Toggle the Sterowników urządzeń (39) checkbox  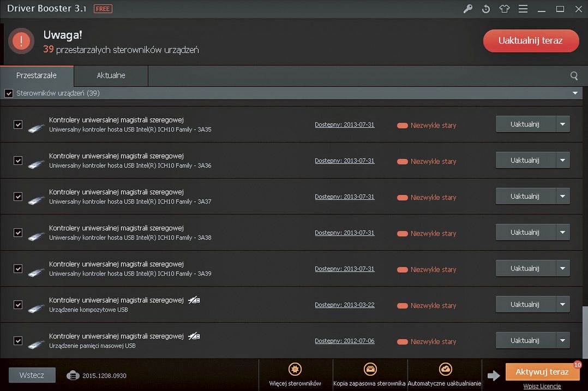[x=9, y=93]
